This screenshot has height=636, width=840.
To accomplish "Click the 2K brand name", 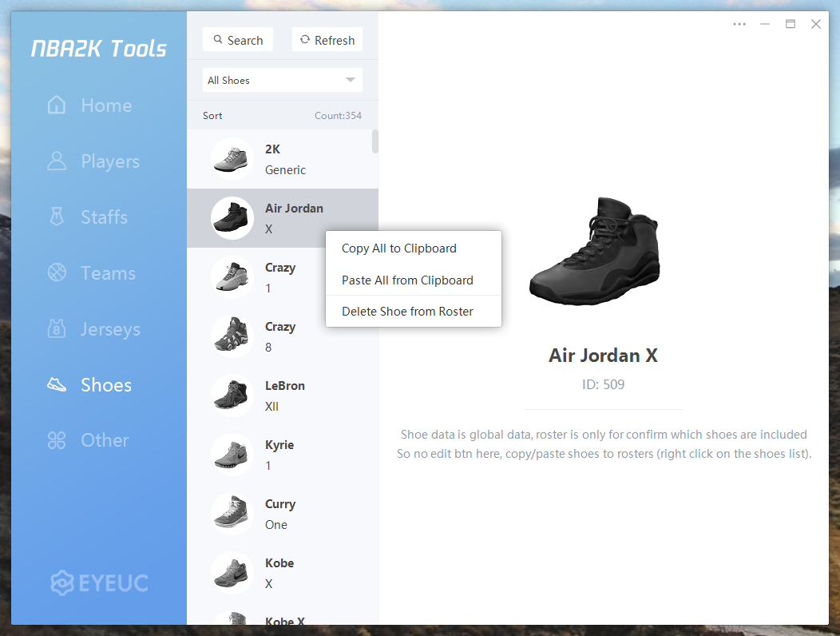I will [272, 149].
